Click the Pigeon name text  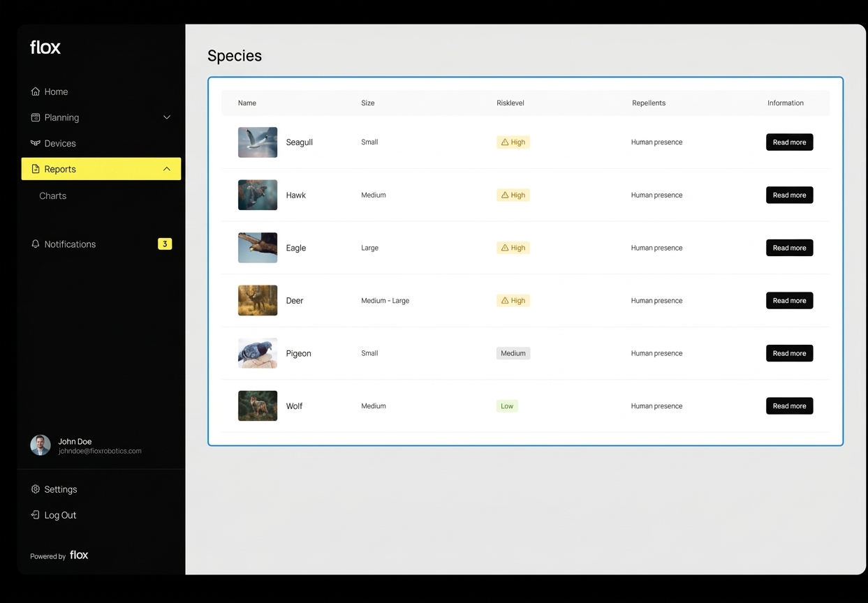299,353
